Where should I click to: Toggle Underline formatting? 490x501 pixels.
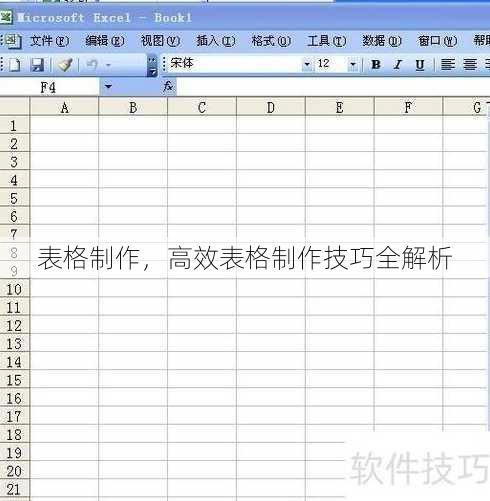click(420, 64)
